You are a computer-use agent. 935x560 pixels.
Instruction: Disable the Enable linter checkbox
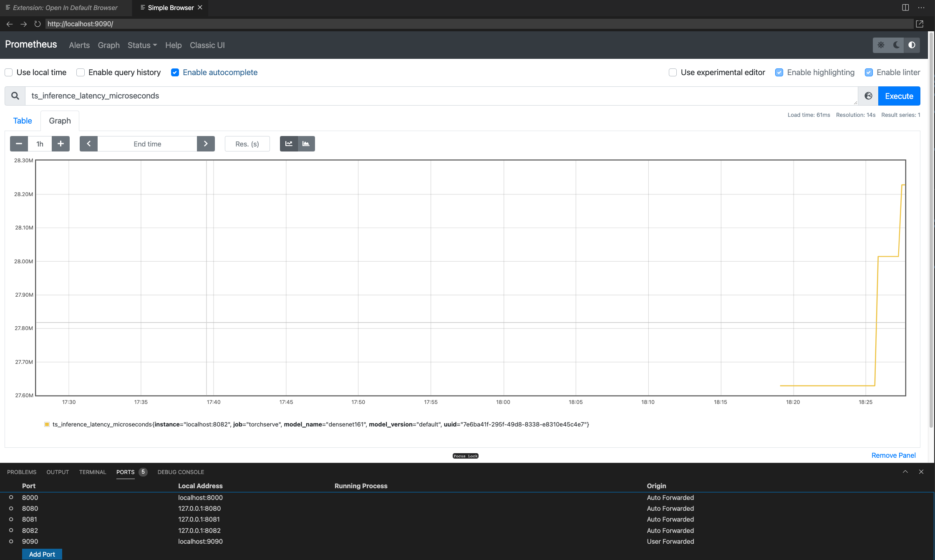pyautogui.click(x=869, y=72)
